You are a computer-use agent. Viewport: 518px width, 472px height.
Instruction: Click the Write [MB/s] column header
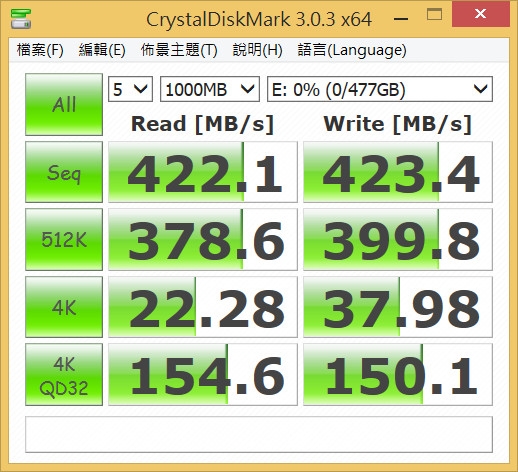[398, 124]
